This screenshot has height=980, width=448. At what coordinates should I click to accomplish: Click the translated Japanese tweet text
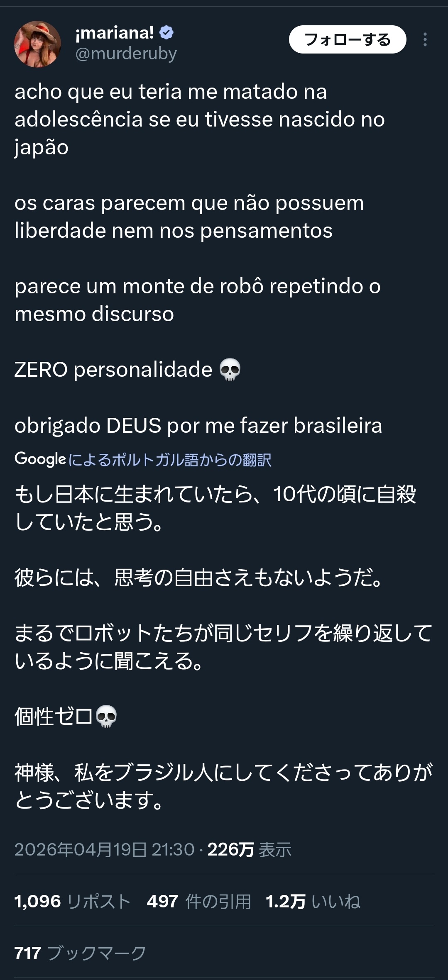pyautogui.click(x=216, y=646)
